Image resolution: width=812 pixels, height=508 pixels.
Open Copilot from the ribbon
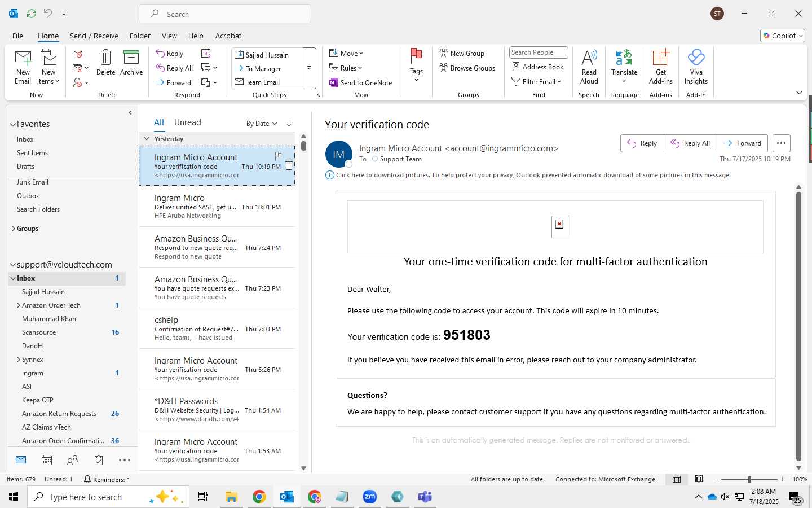pos(783,36)
